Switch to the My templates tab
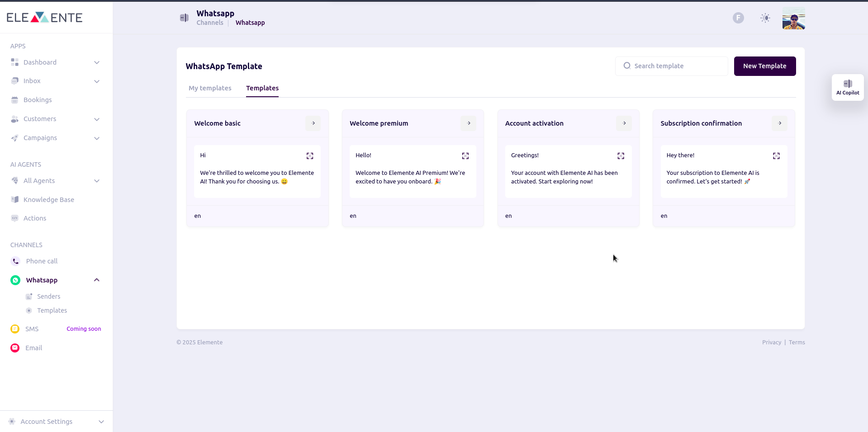This screenshot has height=432, width=868. tap(210, 88)
